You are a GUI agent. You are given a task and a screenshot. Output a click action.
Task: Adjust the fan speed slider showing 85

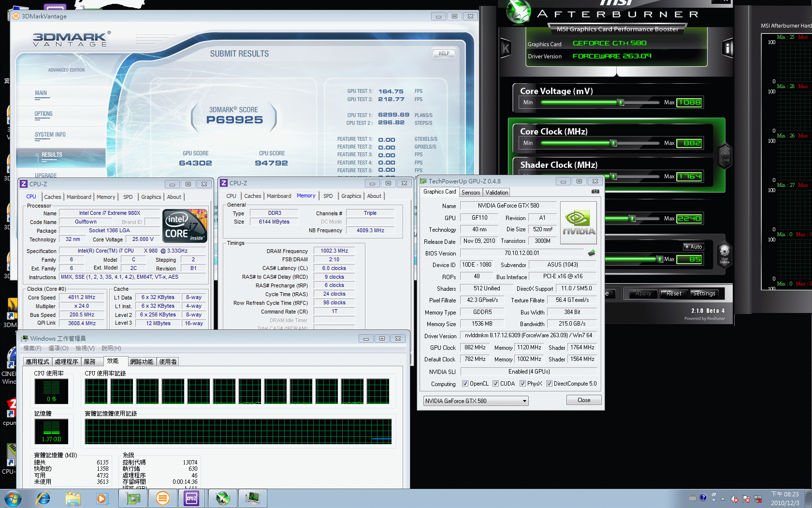(x=660, y=259)
